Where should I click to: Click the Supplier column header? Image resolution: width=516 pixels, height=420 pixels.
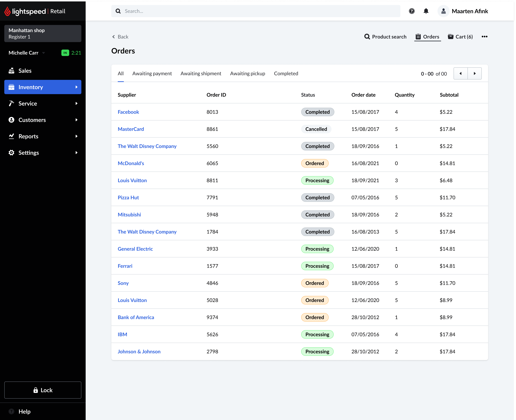pyautogui.click(x=127, y=95)
